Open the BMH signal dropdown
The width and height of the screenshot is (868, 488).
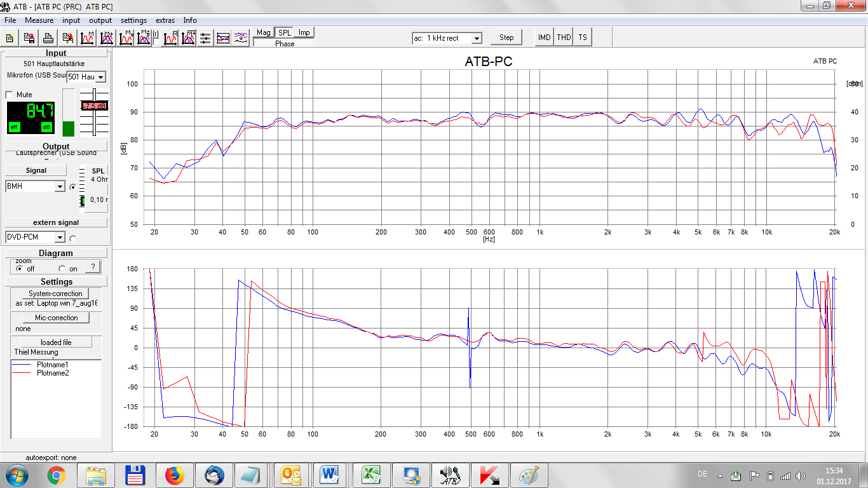(60, 187)
